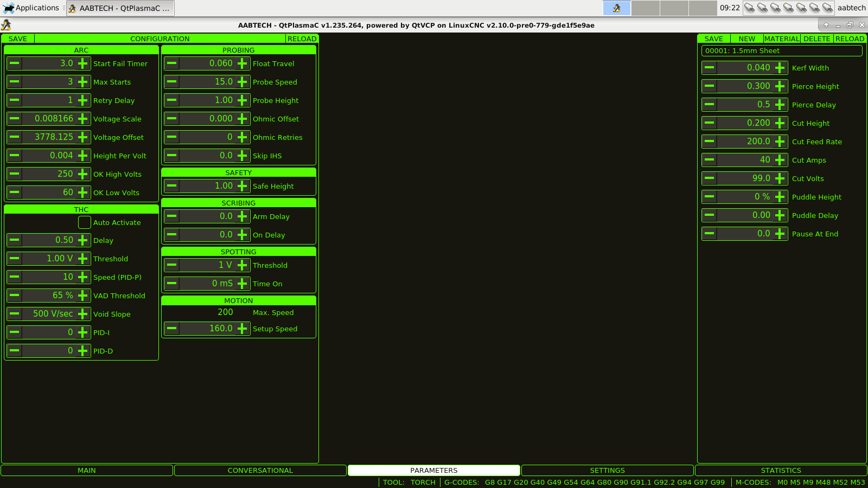Increase Float Travel value
868x488 pixels.
242,63
